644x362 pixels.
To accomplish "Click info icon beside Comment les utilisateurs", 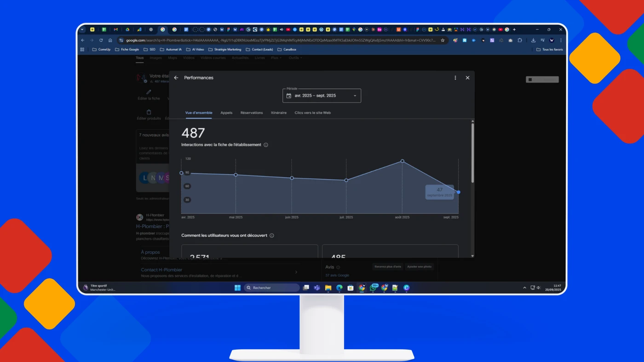I will (272, 236).
